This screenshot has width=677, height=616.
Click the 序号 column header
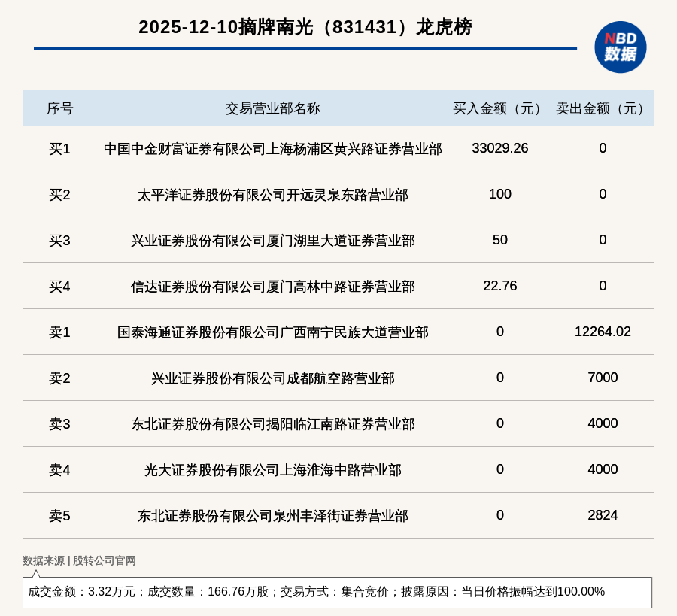(59, 108)
